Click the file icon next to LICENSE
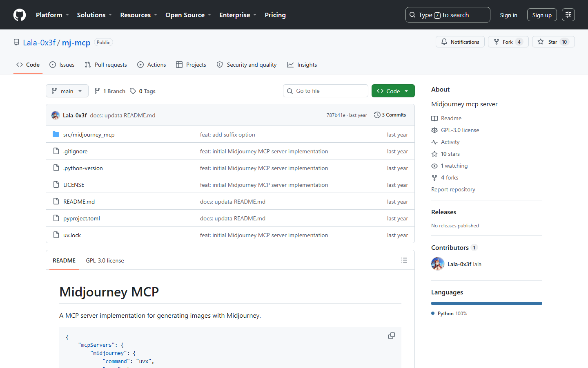Screen dimensions: 588x368 (x=56, y=184)
